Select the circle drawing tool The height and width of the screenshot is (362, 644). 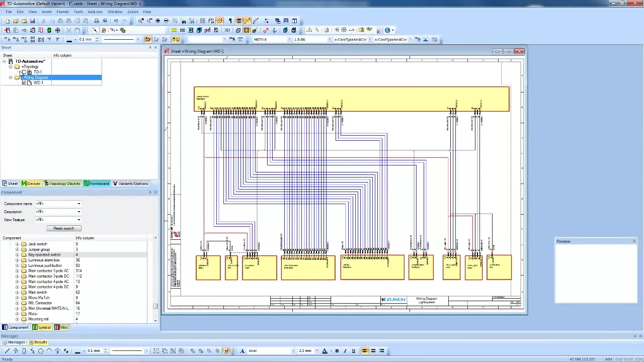[41, 351]
